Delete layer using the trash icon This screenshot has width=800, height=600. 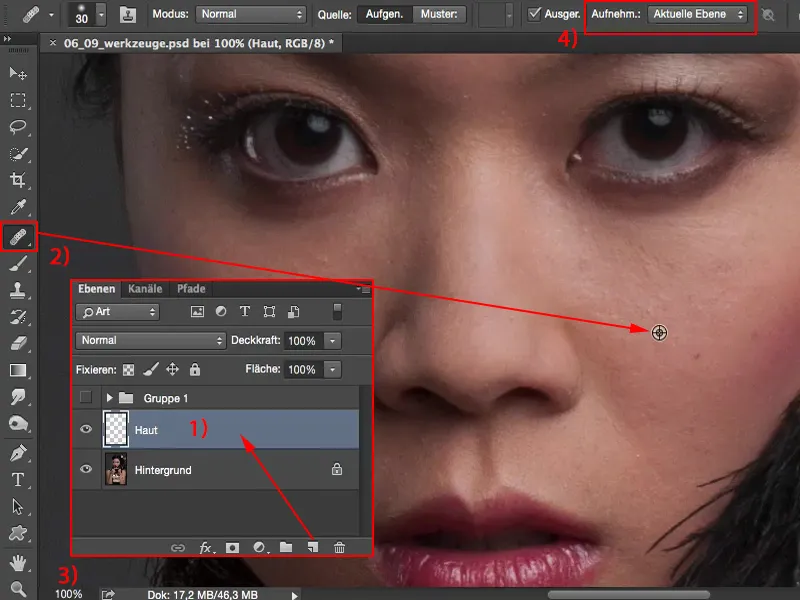(x=337, y=548)
